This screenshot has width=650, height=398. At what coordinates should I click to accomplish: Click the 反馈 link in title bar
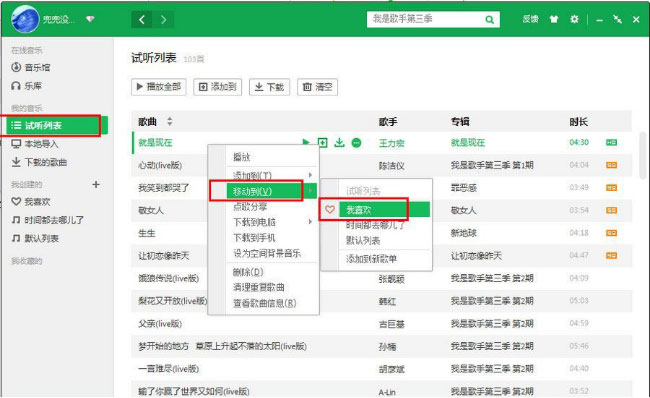tap(530, 19)
